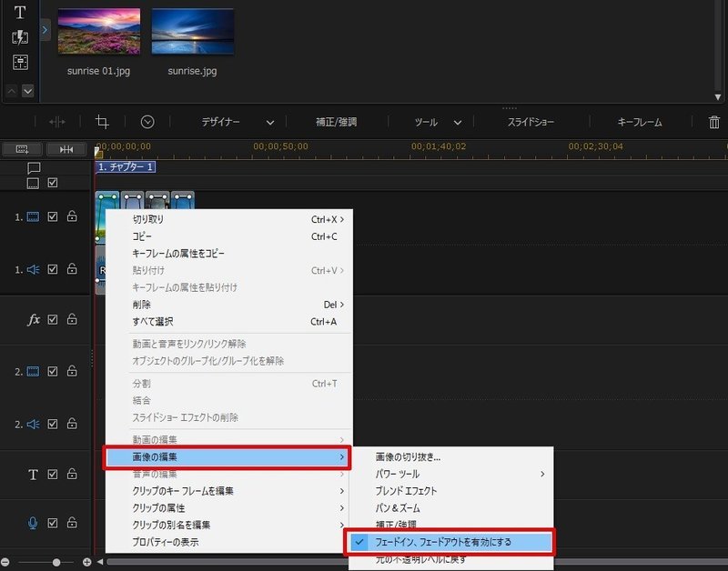Click the fx effect track icon

(35, 319)
